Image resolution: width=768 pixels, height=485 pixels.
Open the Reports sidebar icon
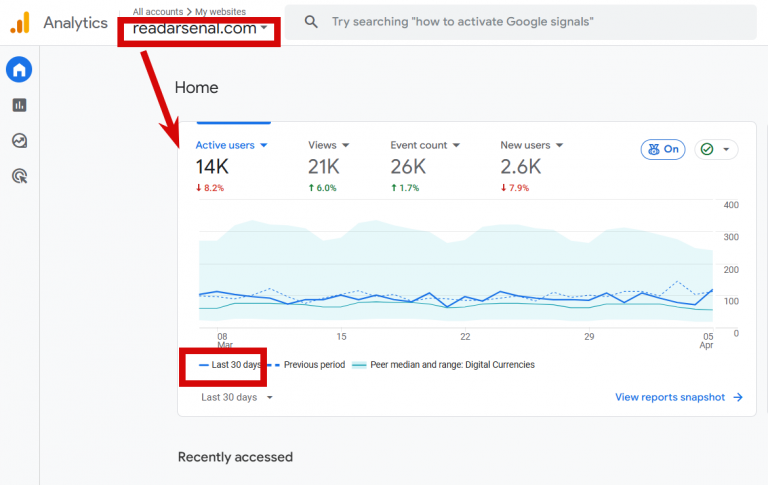pos(19,105)
